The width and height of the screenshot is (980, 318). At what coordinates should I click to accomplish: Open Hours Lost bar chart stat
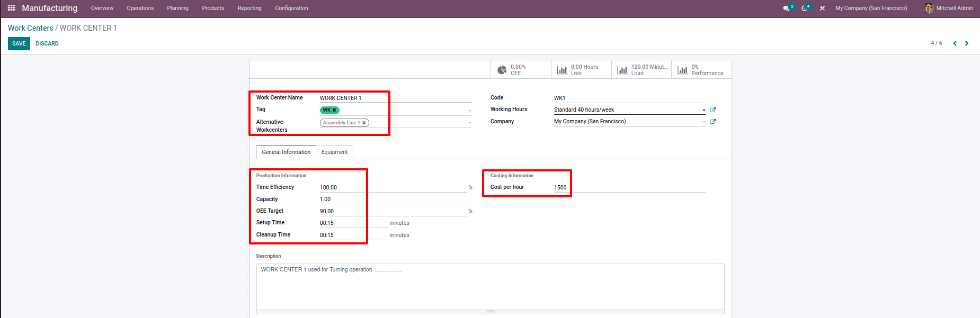581,70
